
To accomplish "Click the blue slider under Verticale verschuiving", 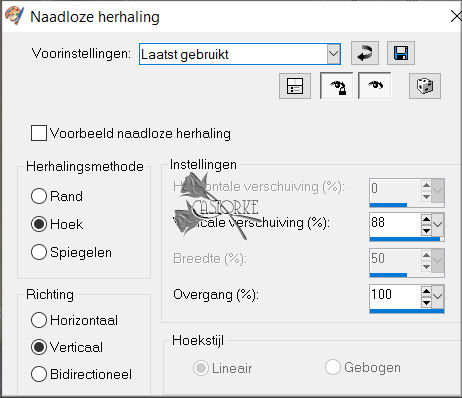I will (407, 239).
